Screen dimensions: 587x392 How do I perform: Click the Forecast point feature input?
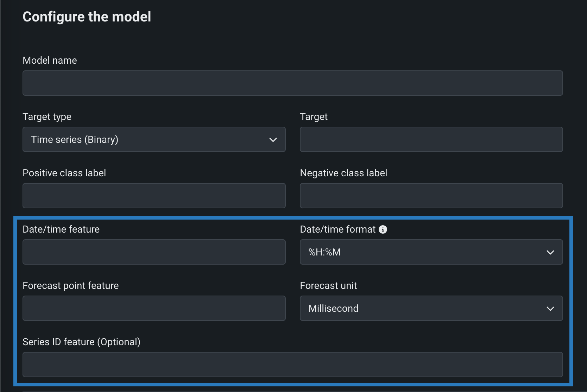tap(154, 308)
